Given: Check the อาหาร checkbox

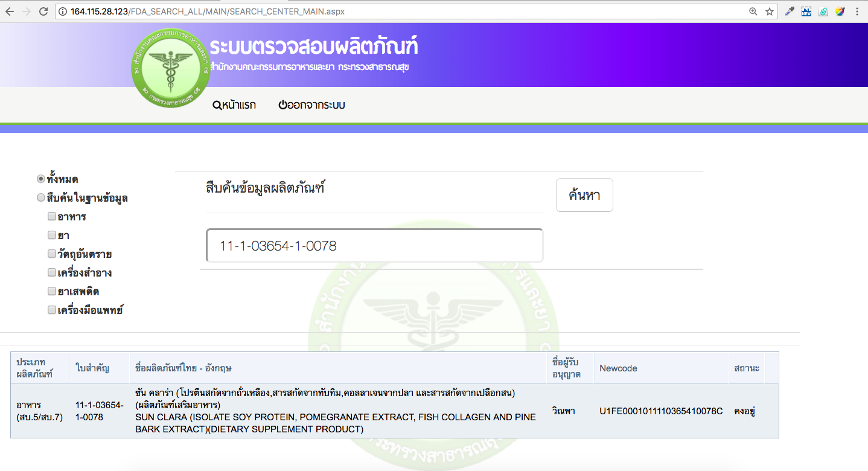Looking at the screenshot, I should coord(52,216).
